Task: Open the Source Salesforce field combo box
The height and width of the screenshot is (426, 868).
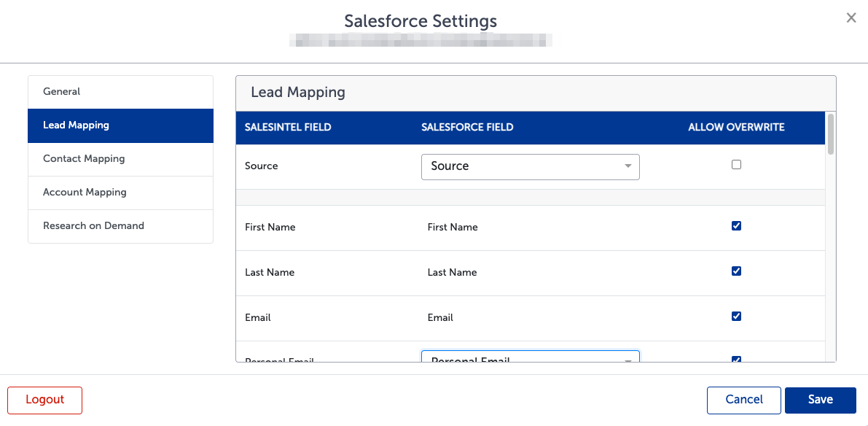Action: point(531,167)
